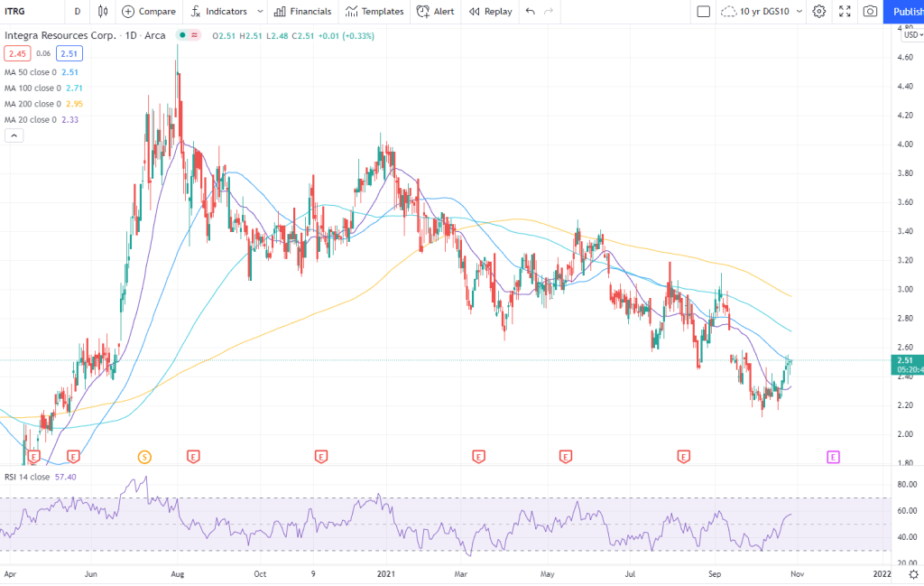Expand the indicators favorites dropdown arrow
The image size is (924, 586).
tap(260, 12)
